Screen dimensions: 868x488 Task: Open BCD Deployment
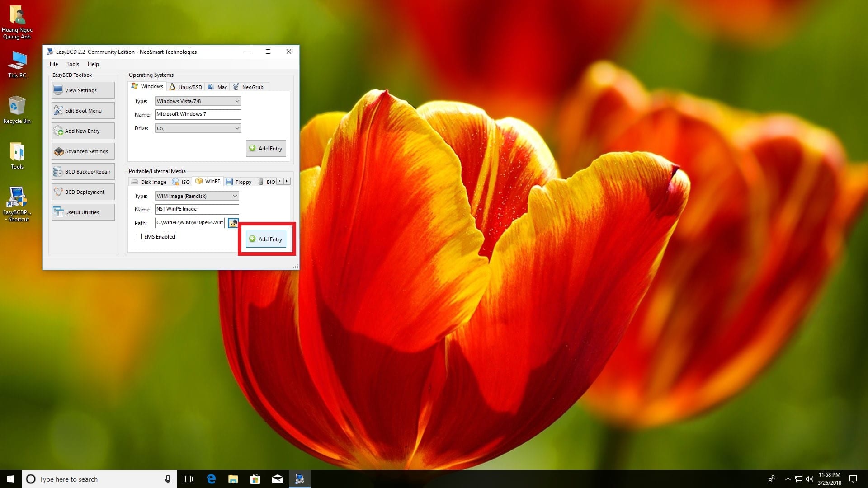tap(83, 192)
